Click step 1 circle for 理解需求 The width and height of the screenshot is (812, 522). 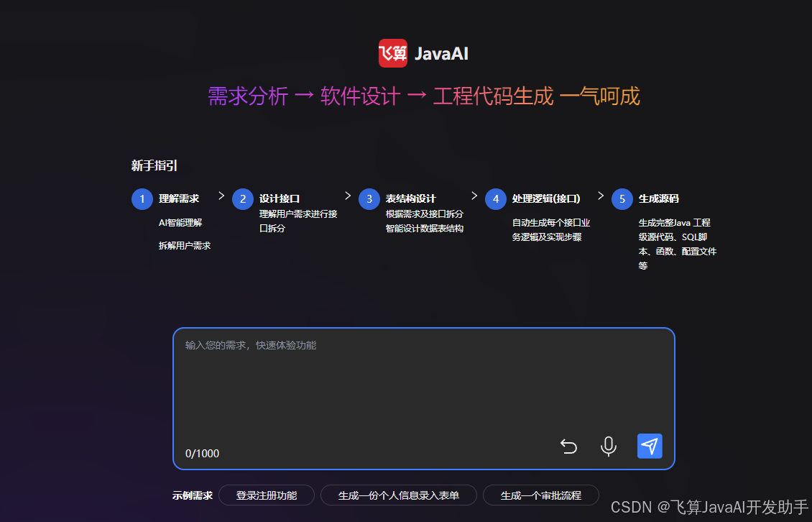[142, 199]
